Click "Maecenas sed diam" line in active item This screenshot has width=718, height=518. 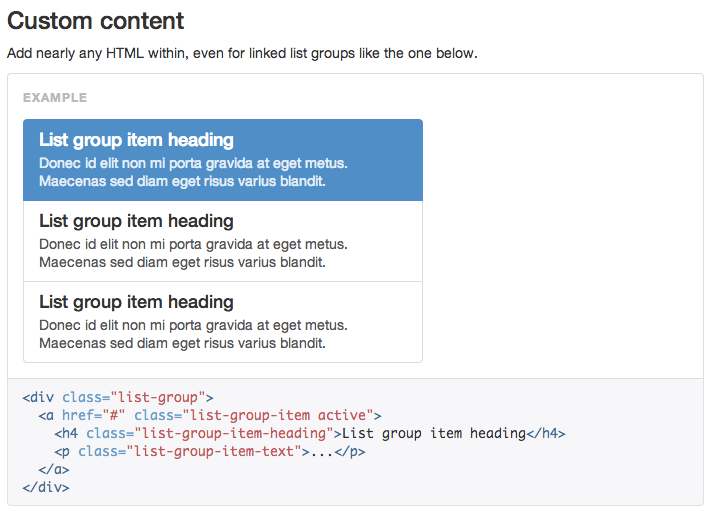[182, 182]
